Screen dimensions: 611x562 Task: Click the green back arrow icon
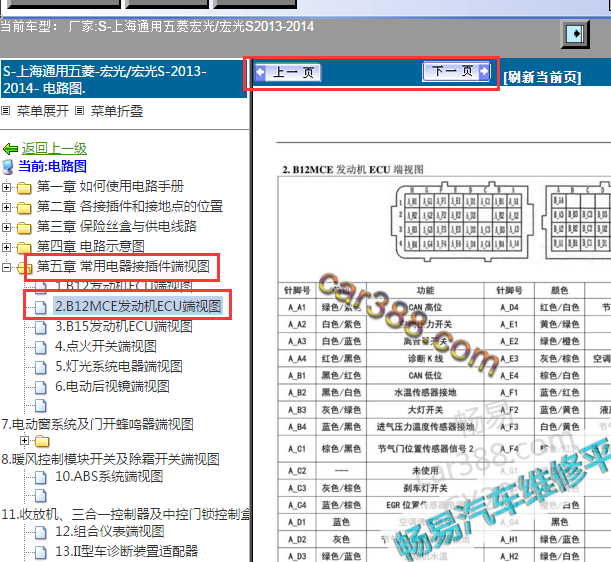(x=11, y=149)
